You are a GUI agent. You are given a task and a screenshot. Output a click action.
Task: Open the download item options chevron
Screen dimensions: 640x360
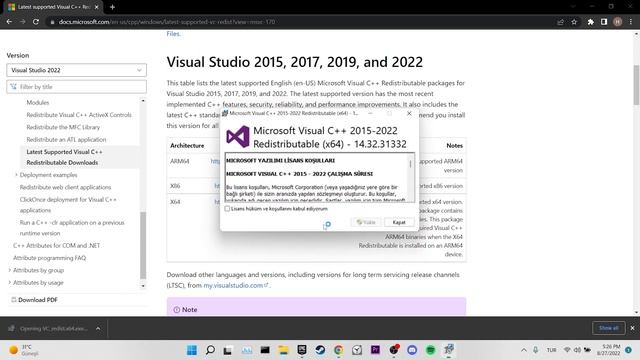(98, 328)
